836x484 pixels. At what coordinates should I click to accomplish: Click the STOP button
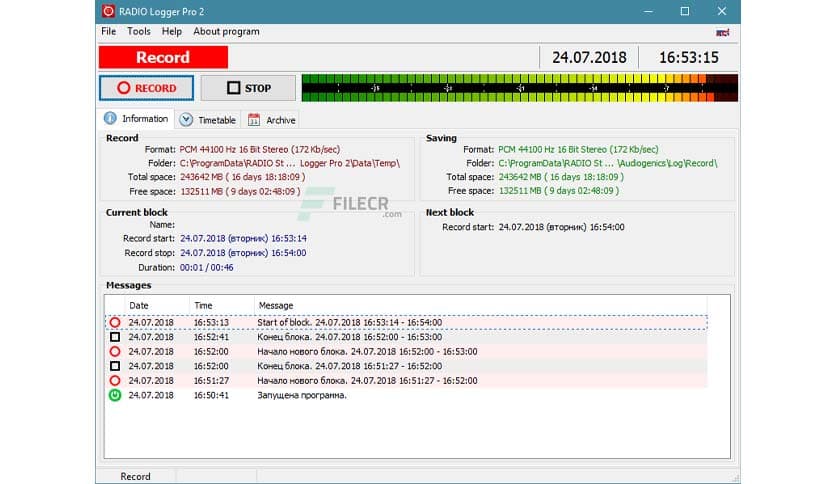tap(248, 88)
